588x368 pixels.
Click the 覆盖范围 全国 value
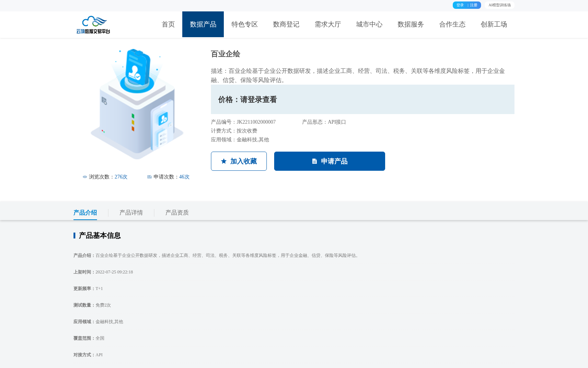point(100,338)
